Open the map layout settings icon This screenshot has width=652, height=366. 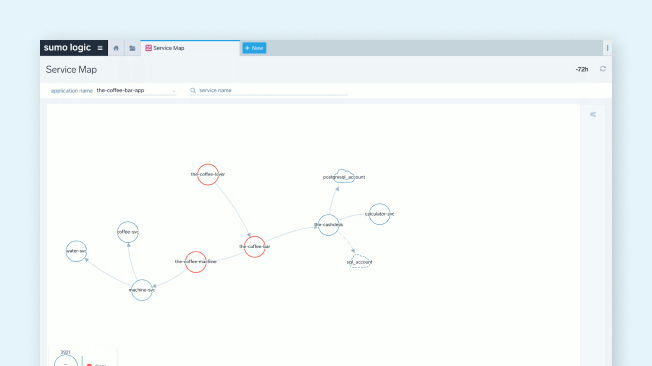tap(593, 114)
